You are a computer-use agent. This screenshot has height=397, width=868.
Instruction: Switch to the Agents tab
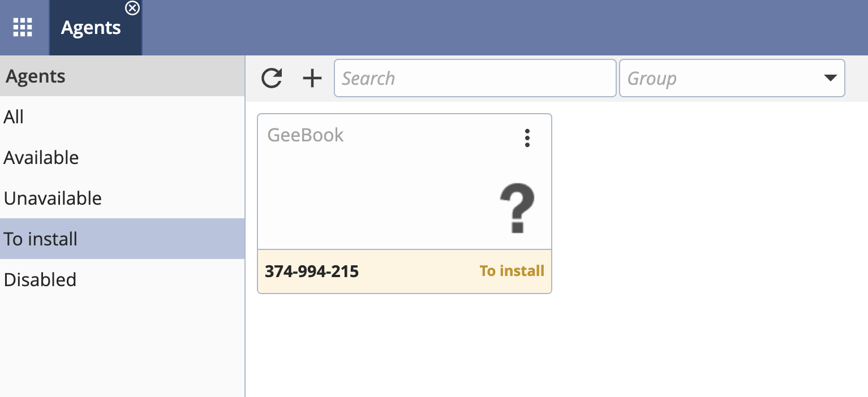tap(91, 27)
